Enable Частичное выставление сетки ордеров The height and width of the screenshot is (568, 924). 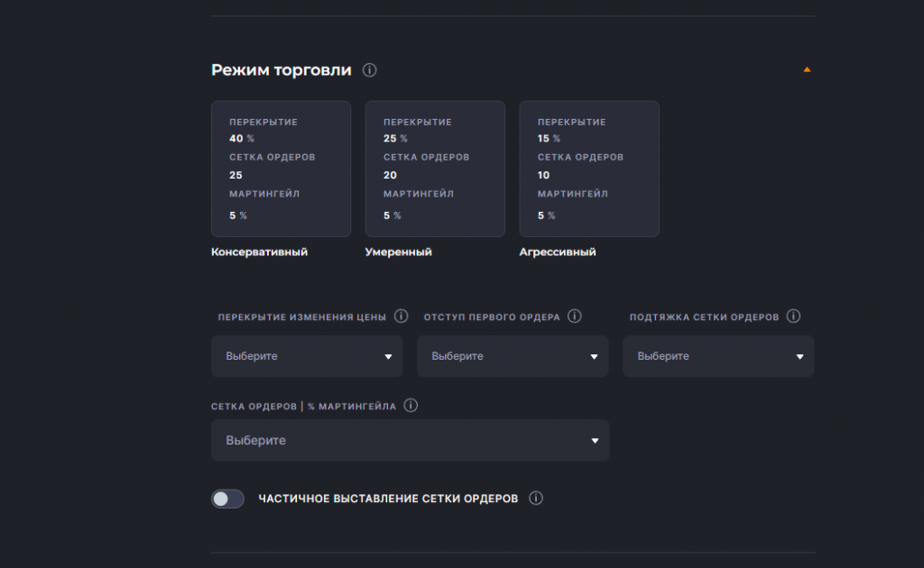[x=227, y=499]
